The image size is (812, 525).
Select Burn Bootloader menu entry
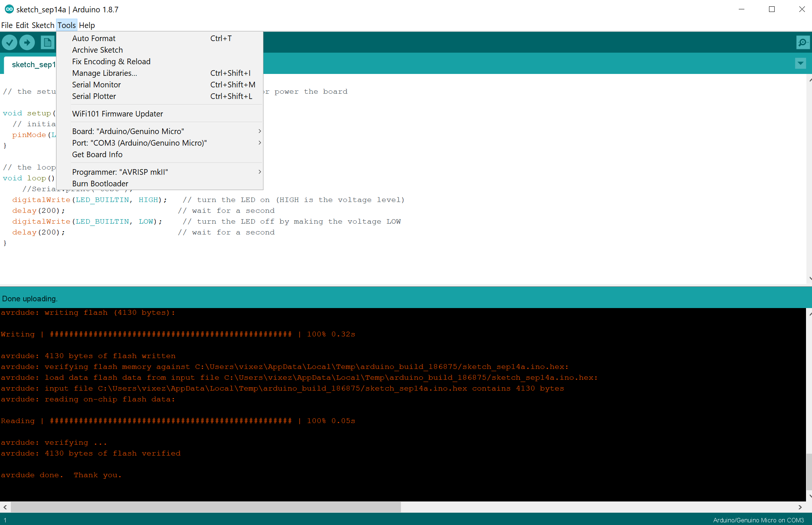tap(100, 184)
